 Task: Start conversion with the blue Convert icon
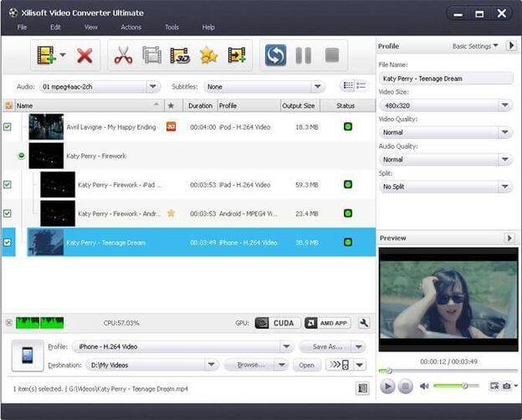coord(275,55)
